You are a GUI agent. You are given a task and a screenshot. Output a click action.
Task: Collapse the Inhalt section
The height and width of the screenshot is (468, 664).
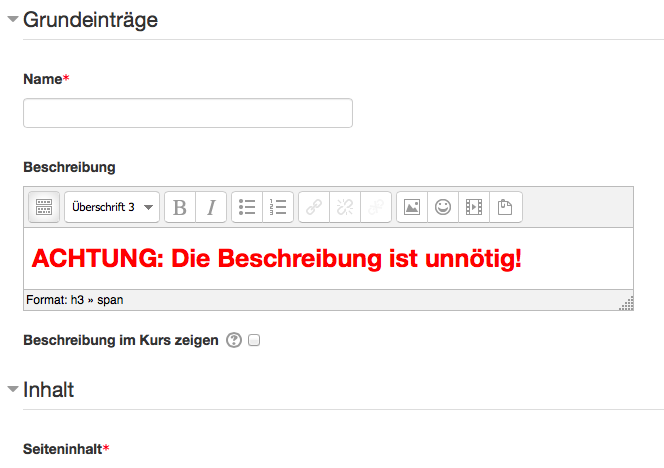coord(13,389)
